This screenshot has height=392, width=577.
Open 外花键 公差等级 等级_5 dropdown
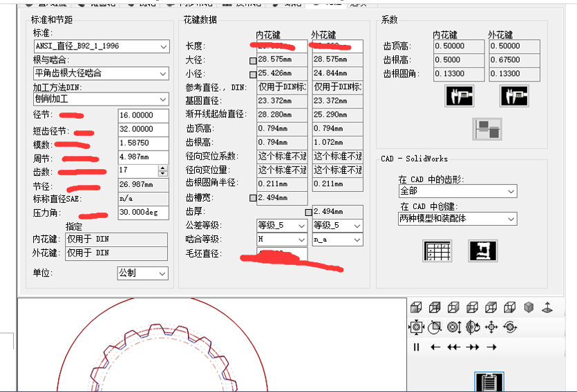tap(337, 226)
